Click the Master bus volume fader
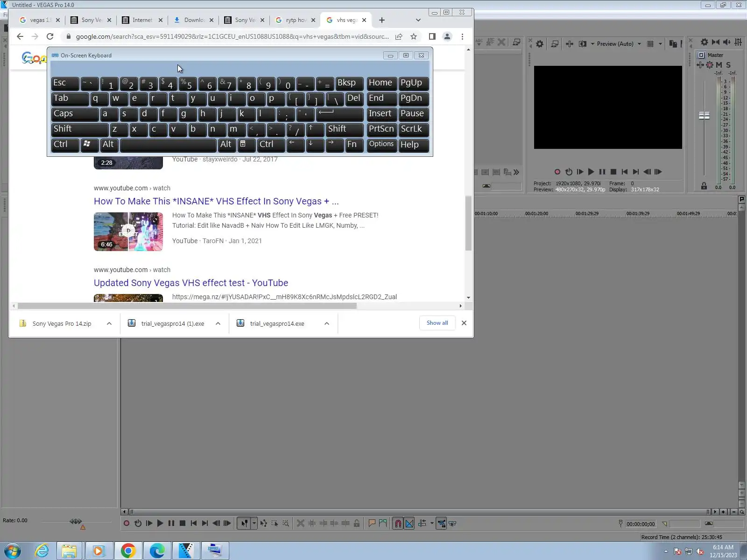Image resolution: width=747 pixels, height=560 pixels. pyautogui.click(x=704, y=115)
